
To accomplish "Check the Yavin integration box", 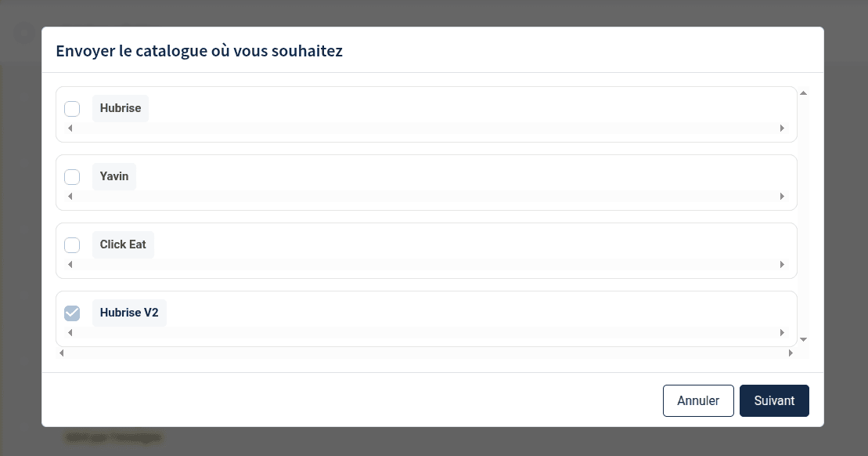I will (x=72, y=177).
